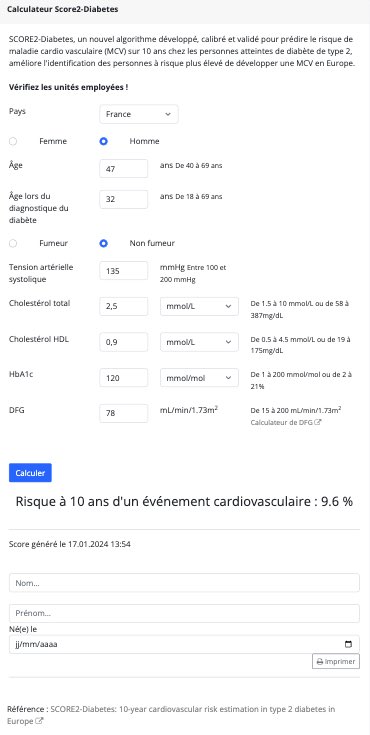Click the Prénom text field
Viewport: 370px width, 735px height.
184,613
